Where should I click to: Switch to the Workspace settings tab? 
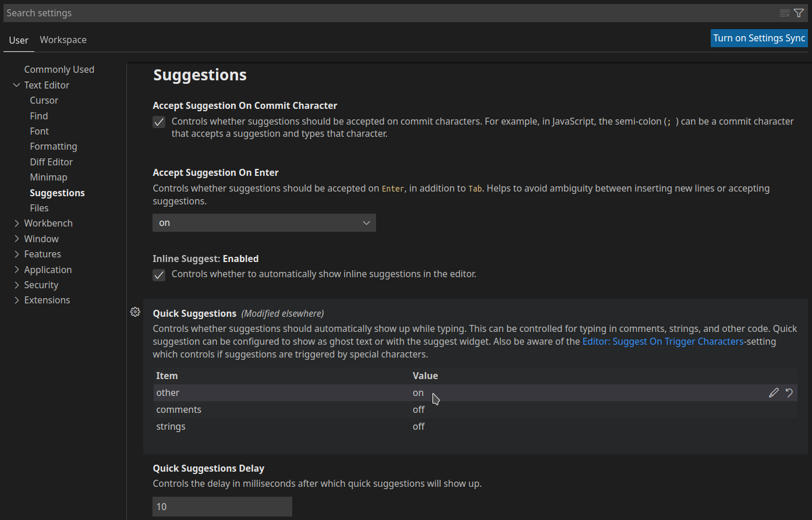[x=63, y=40]
